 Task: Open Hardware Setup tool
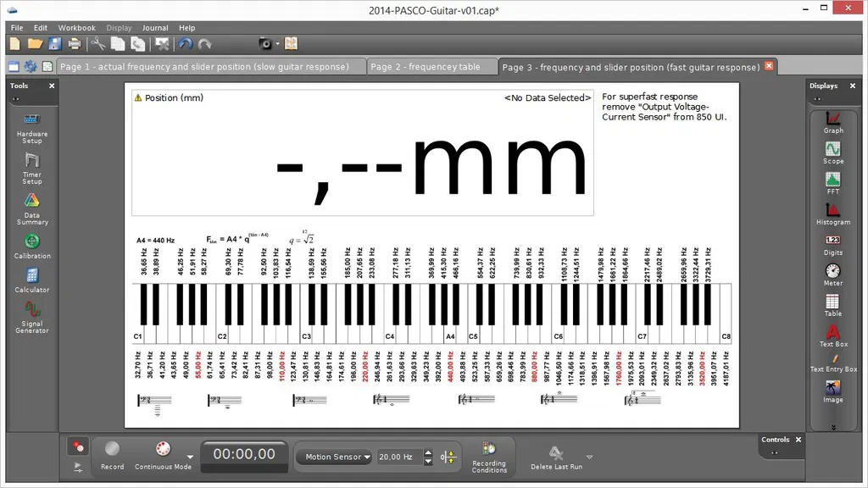point(31,129)
